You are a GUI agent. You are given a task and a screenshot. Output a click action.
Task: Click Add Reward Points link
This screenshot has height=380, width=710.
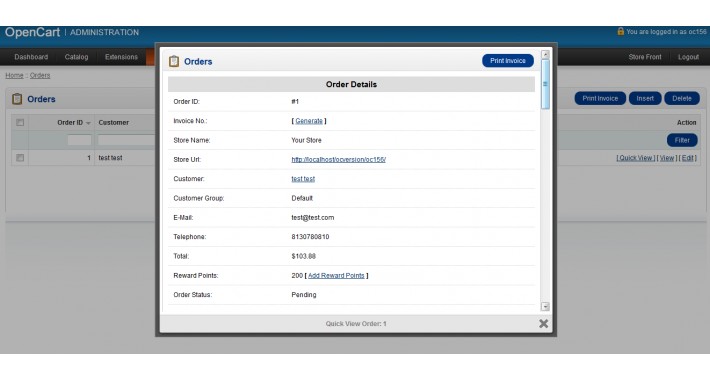[336, 275]
